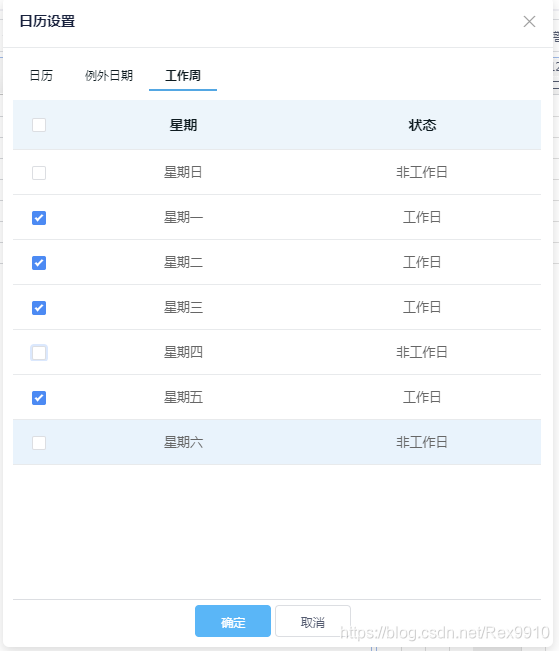The image size is (559, 651).
Task: Select the 星期四 row label
Action: [183, 352]
